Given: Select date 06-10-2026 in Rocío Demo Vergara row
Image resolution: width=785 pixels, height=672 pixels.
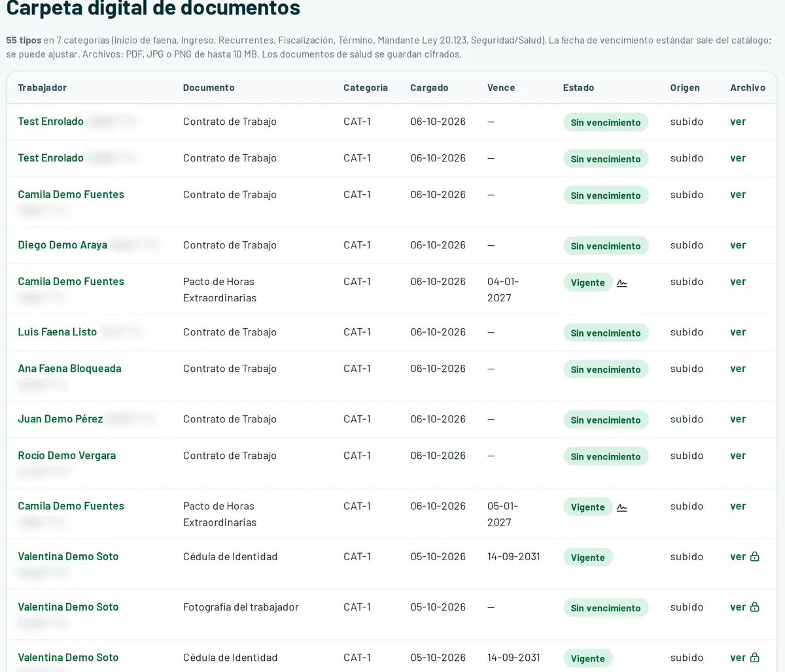Looking at the screenshot, I should click(438, 456).
